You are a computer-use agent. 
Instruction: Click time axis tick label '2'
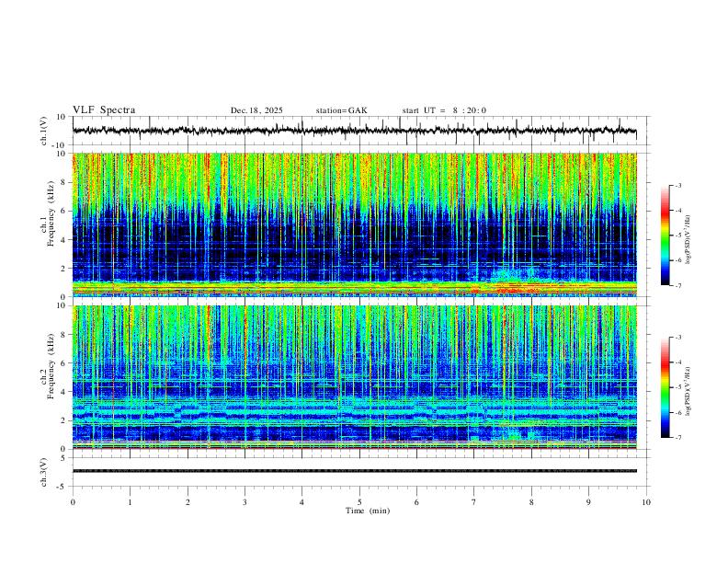(188, 502)
